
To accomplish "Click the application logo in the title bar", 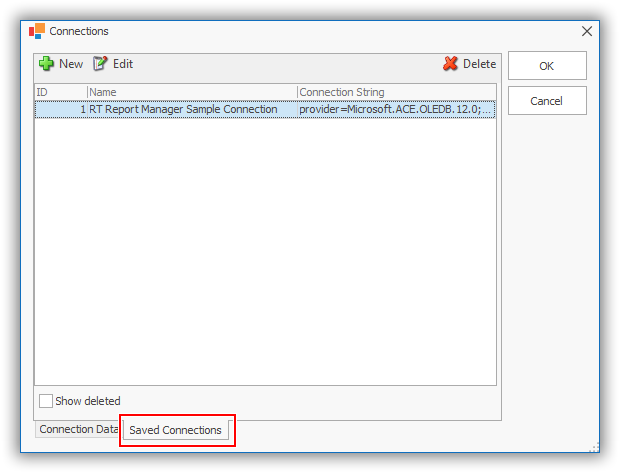I will 37,31.
